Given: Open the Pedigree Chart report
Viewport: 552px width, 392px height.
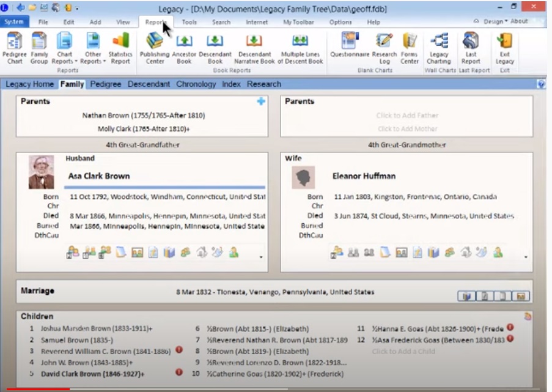Looking at the screenshot, I should tap(15, 48).
